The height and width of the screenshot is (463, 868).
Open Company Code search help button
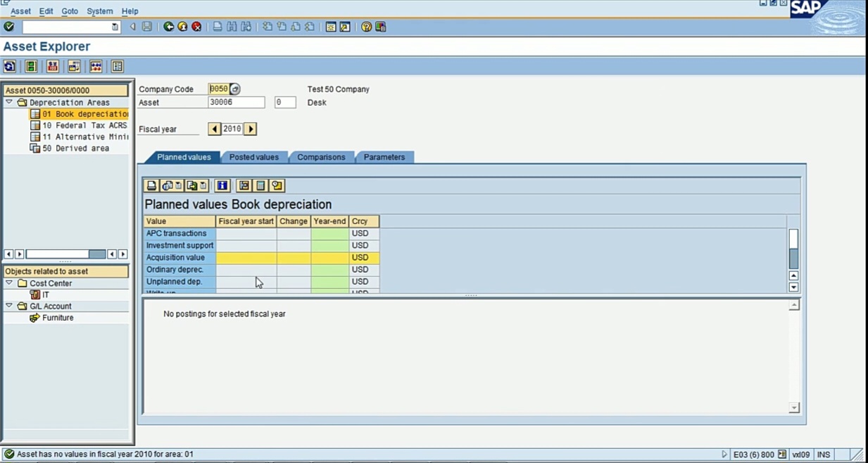click(235, 89)
